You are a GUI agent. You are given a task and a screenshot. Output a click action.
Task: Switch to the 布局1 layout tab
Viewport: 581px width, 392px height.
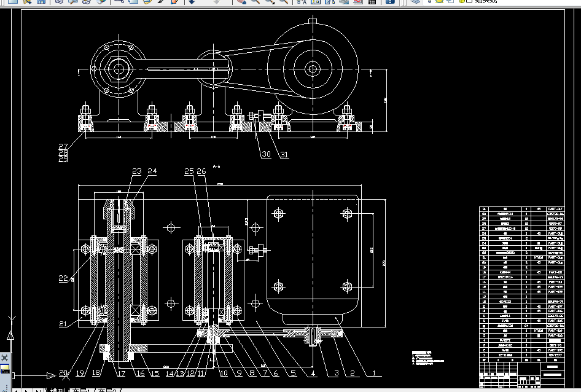82,390
